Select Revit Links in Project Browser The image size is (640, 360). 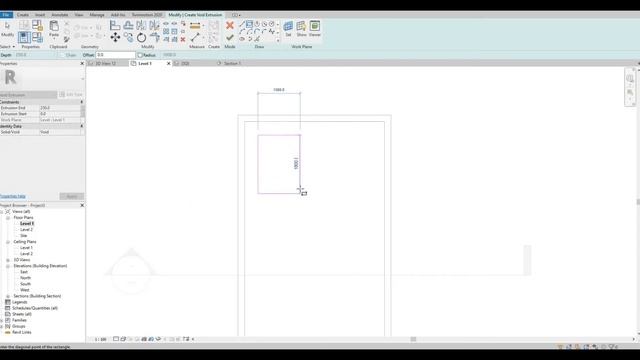point(22,332)
